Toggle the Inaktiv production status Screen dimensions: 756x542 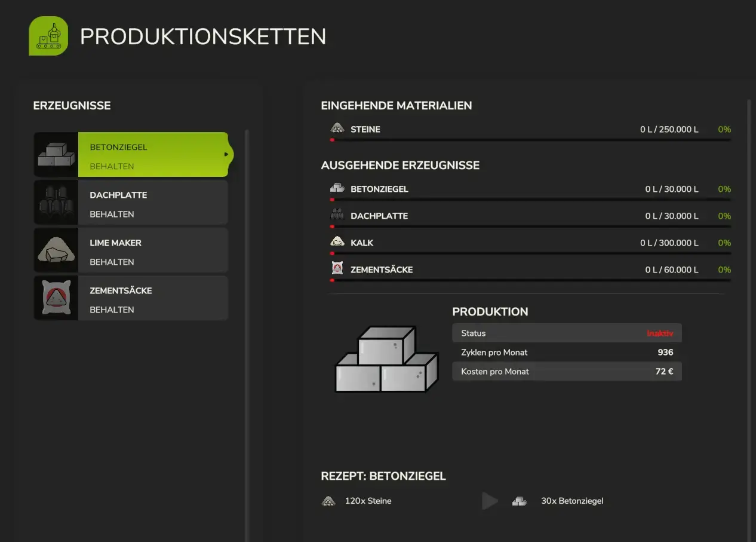click(659, 333)
